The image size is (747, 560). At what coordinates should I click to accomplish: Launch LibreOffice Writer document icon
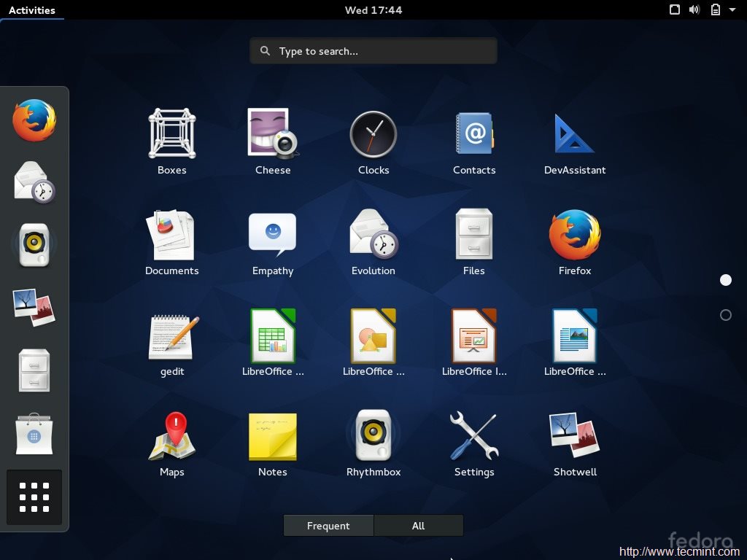(575, 335)
